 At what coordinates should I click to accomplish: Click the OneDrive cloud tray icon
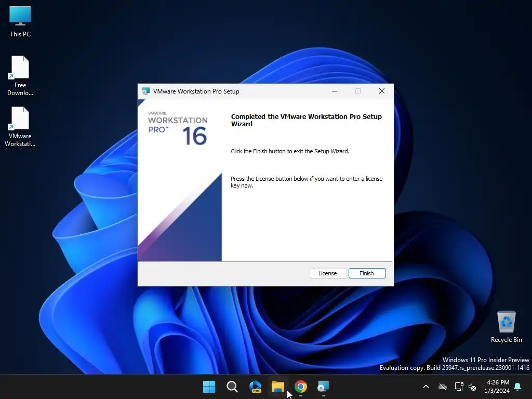coord(443,387)
